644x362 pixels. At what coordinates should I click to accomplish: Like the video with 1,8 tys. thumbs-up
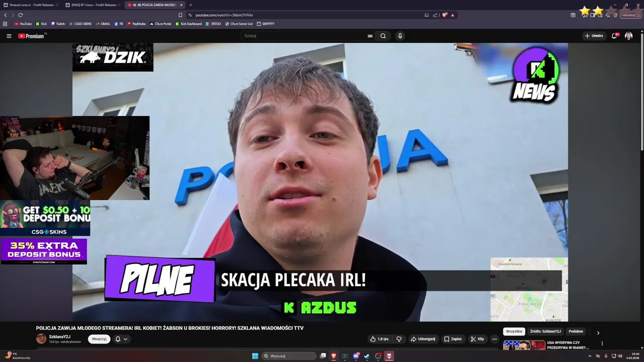pyautogui.click(x=380, y=339)
